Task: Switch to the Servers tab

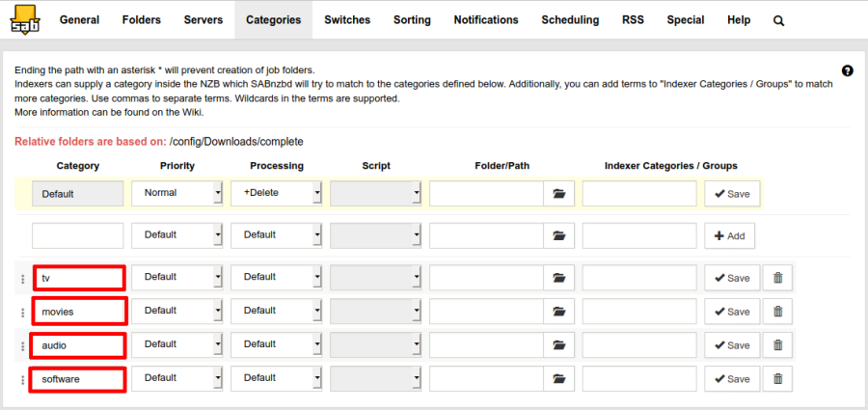Action: (203, 20)
